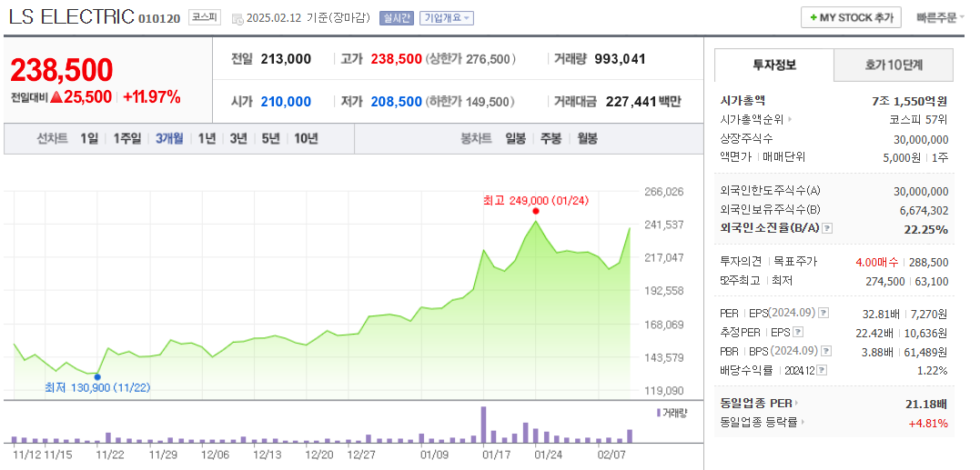This screenshot has width=980, height=470.
Task: Click the arrow beside 동일업종 등락률
Action: (x=803, y=423)
